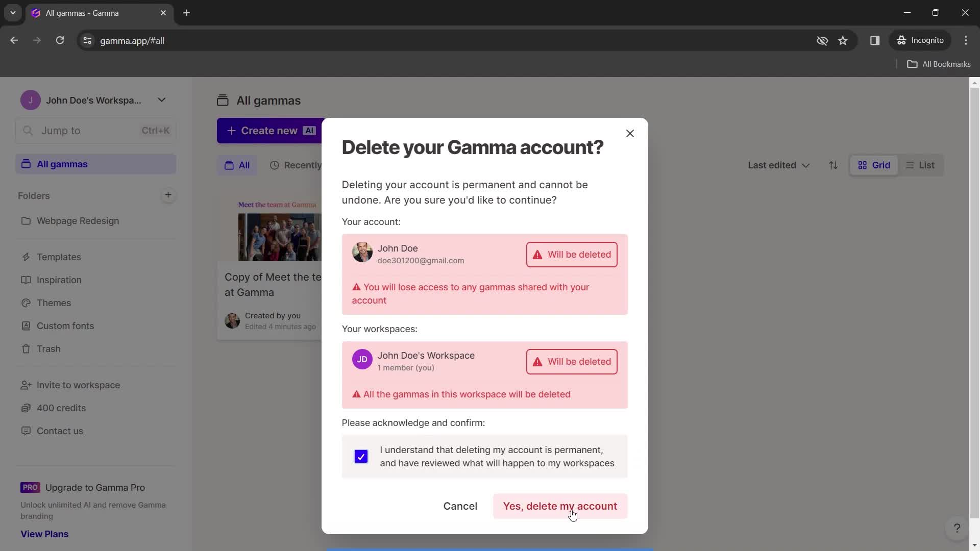Select the All gammas tab
Image resolution: width=980 pixels, height=551 pixels.
(x=63, y=163)
